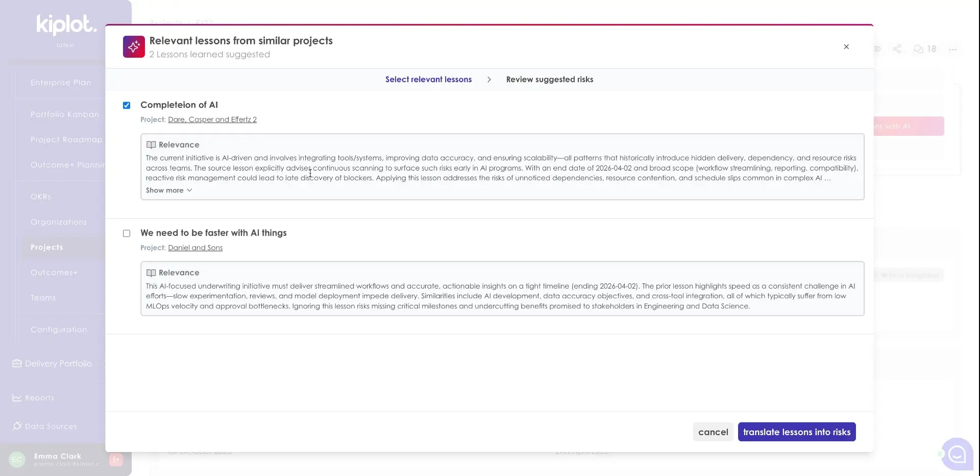Open the share options via the share icon
The height and width of the screenshot is (476, 980).
tap(897, 49)
